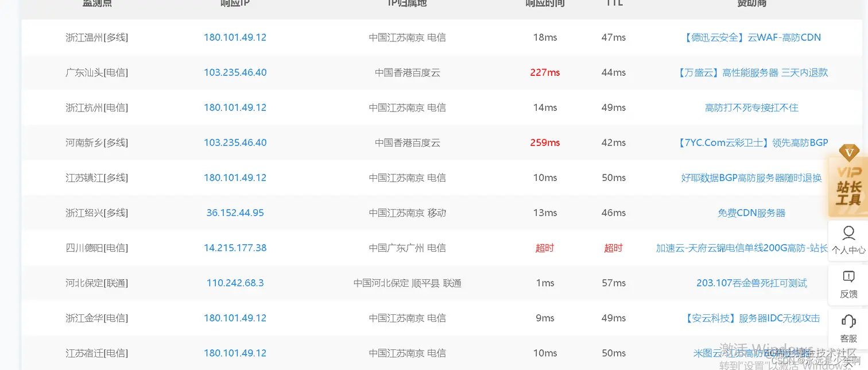Select the 河北保定[联通] monitoring point
The height and width of the screenshot is (370, 868).
pos(96,283)
